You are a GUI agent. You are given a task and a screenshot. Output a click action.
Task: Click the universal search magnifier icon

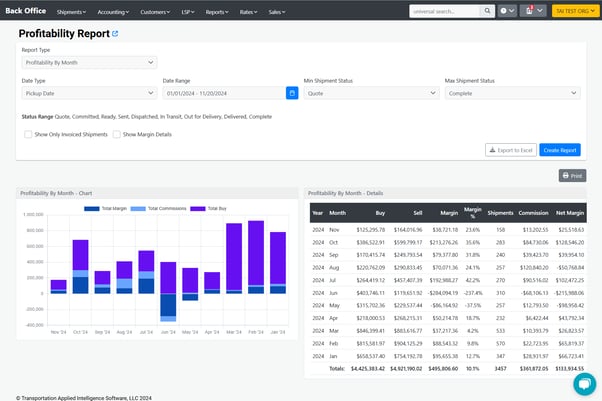pyautogui.click(x=487, y=11)
